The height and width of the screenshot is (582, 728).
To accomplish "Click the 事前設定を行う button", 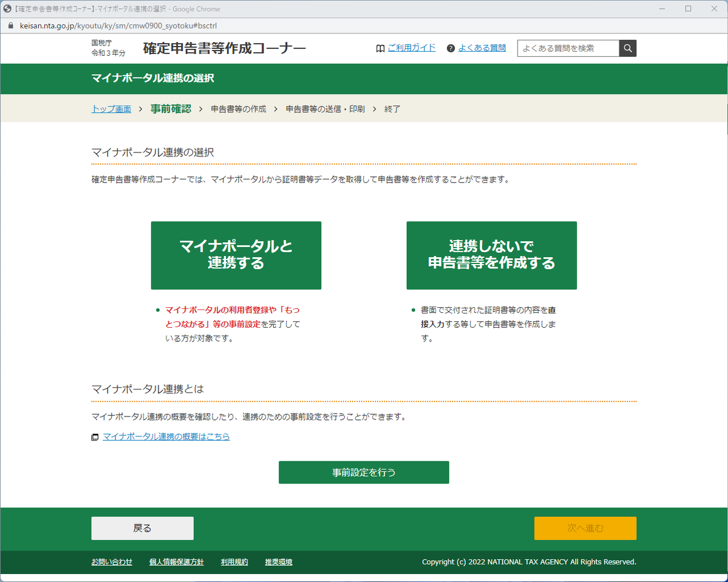I will point(364,472).
